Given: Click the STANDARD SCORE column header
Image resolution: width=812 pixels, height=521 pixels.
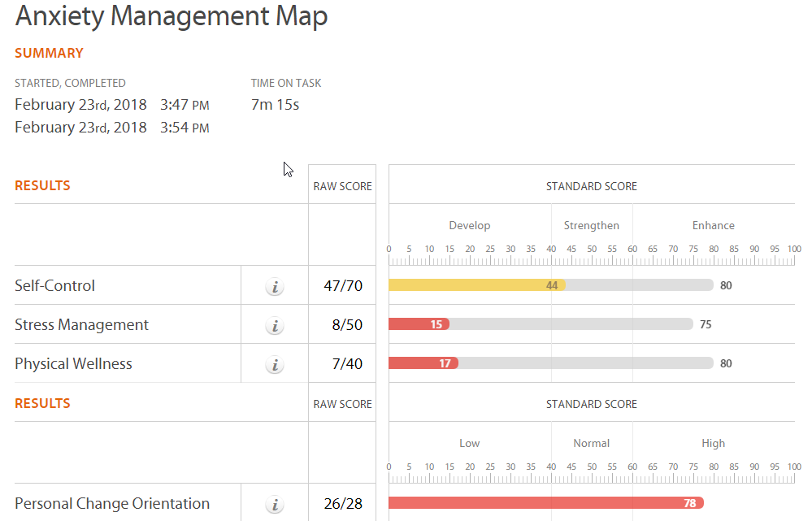Looking at the screenshot, I should [x=591, y=185].
